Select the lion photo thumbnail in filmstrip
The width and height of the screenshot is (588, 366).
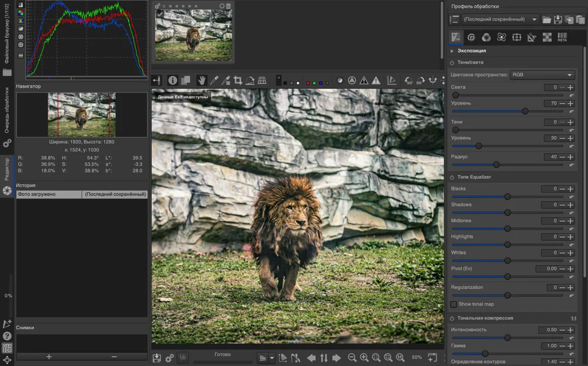tap(193, 36)
